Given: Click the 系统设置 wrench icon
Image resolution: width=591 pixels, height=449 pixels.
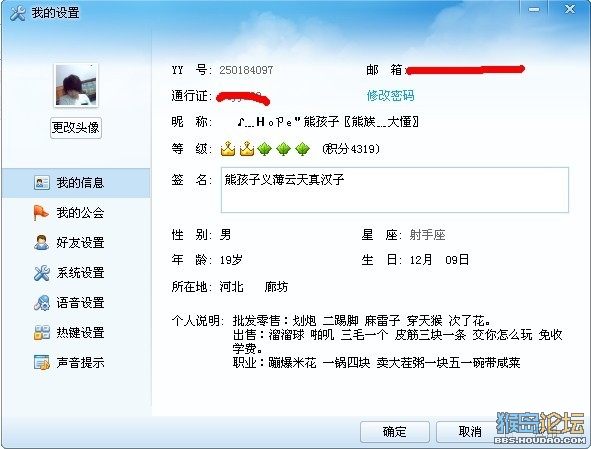Looking at the screenshot, I should 41,273.
